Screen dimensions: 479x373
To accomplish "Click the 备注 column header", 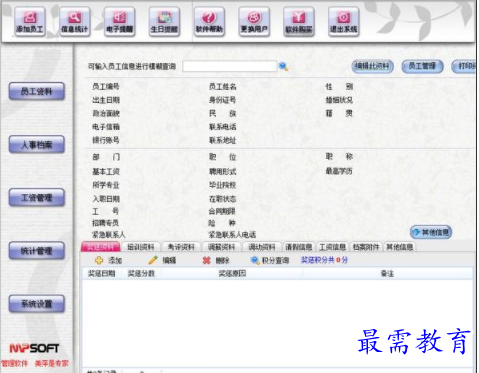I will (387, 274).
